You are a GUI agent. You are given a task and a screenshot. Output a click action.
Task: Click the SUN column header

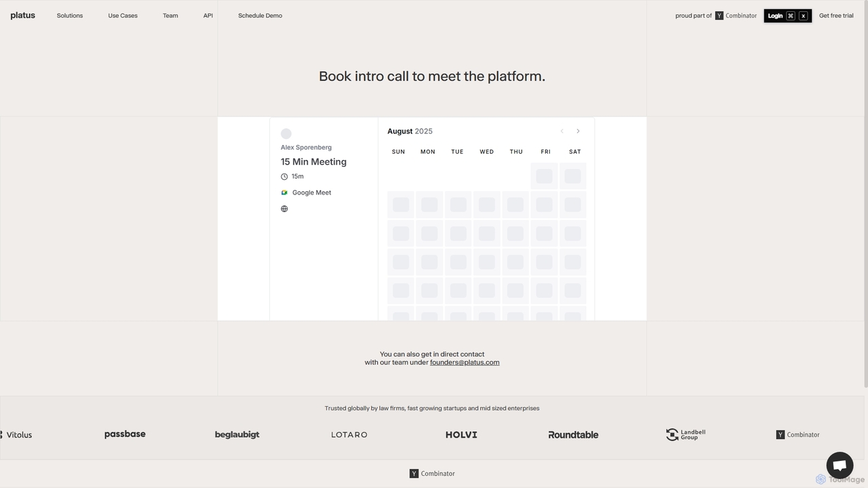(x=399, y=152)
